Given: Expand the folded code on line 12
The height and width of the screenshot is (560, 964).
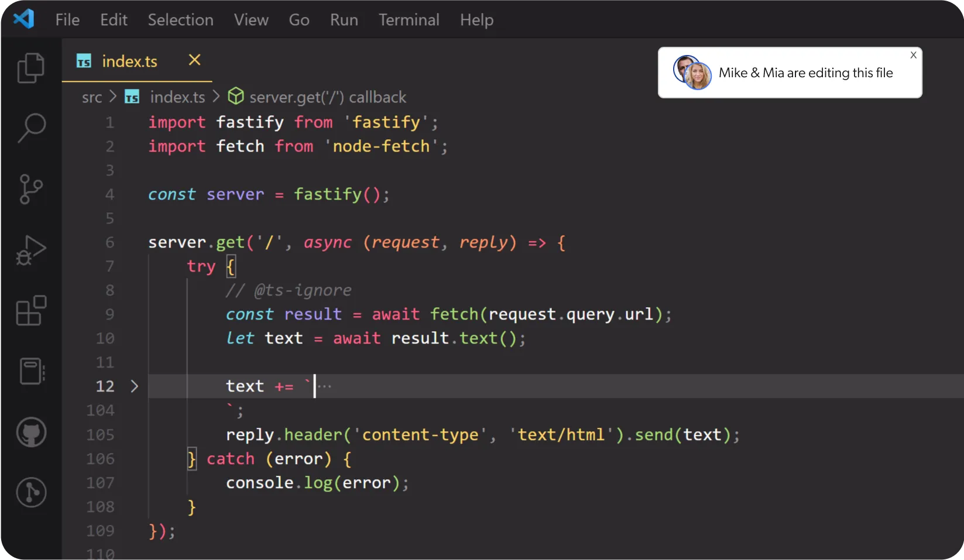Looking at the screenshot, I should coord(134,386).
